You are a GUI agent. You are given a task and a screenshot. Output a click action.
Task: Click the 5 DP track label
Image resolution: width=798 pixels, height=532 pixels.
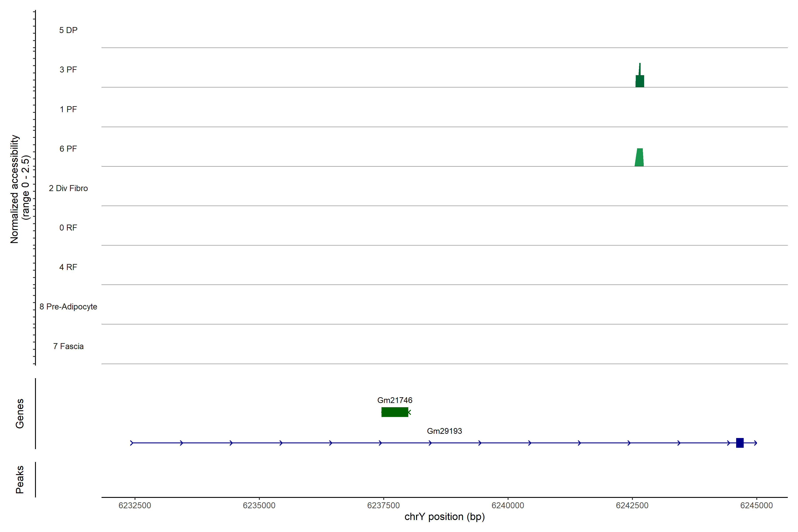[x=68, y=30]
